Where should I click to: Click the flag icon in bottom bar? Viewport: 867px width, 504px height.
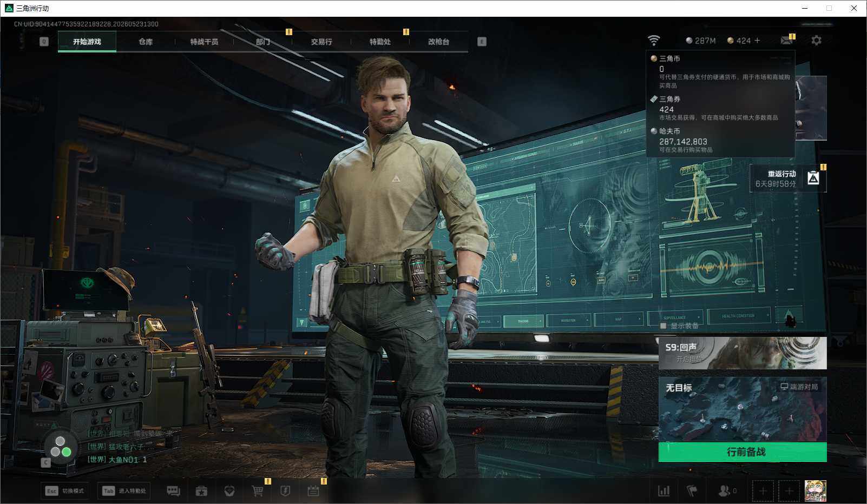pyautogui.click(x=692, y=490)
